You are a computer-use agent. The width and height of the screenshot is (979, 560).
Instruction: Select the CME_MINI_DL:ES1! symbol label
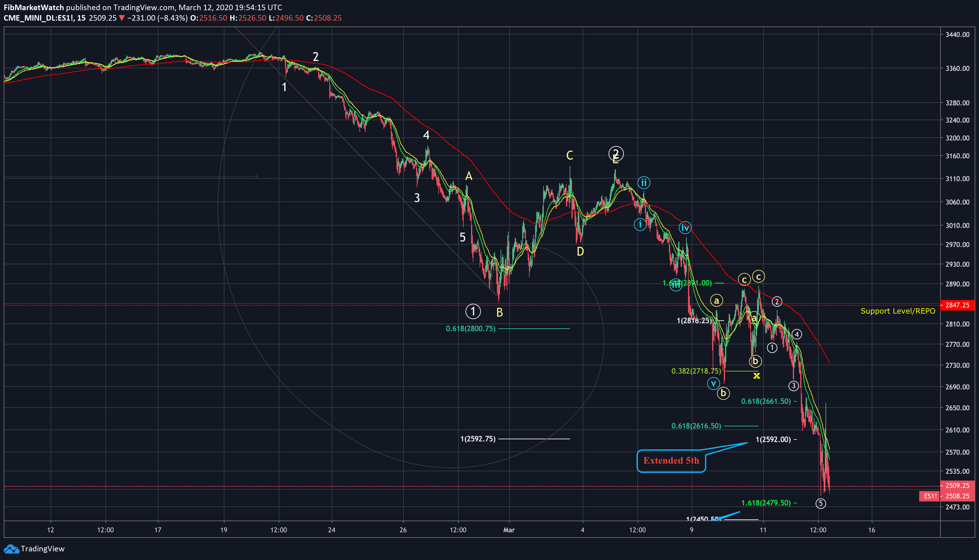coord(39,18)
